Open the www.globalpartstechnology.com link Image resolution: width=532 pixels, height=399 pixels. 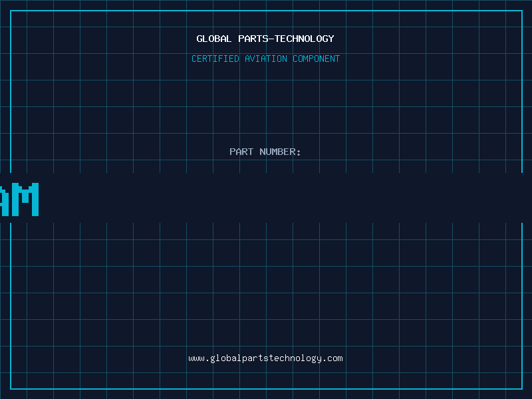pos(265,358)
